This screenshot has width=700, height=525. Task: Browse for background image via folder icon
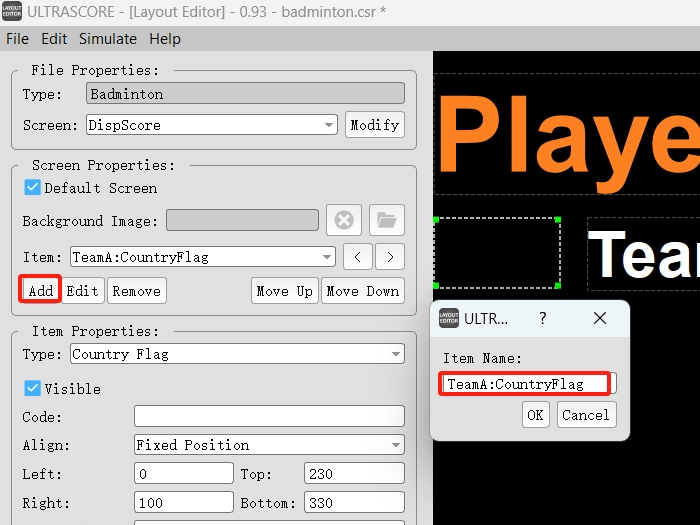point(387,221)
